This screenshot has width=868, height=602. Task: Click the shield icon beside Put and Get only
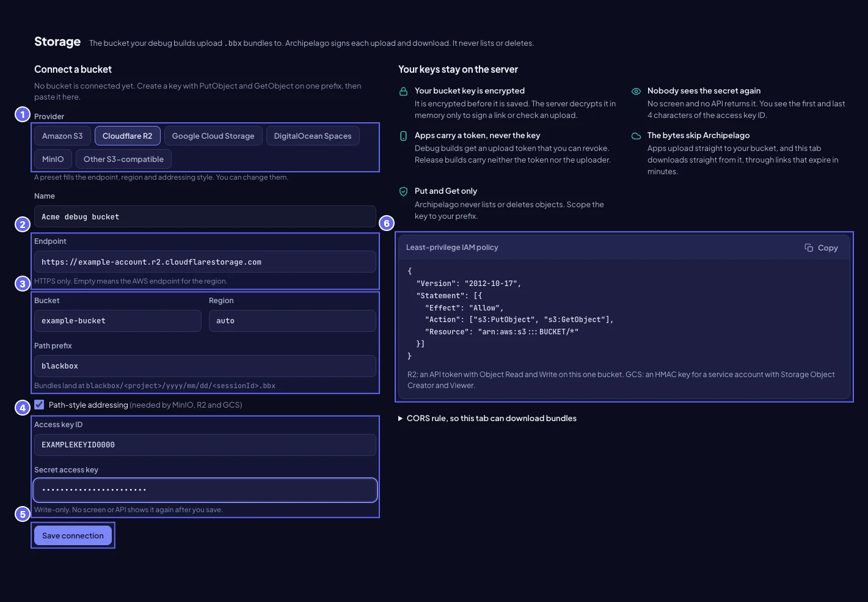point(403,191)
